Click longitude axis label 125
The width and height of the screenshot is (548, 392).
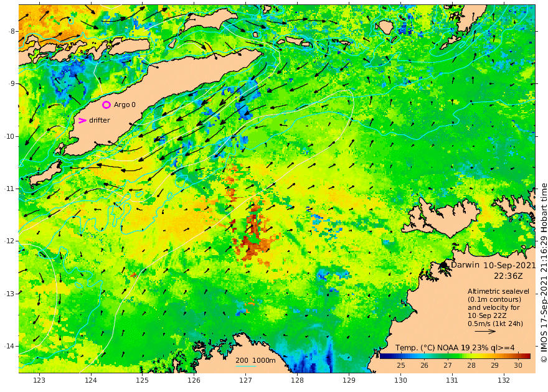[142, 380]
